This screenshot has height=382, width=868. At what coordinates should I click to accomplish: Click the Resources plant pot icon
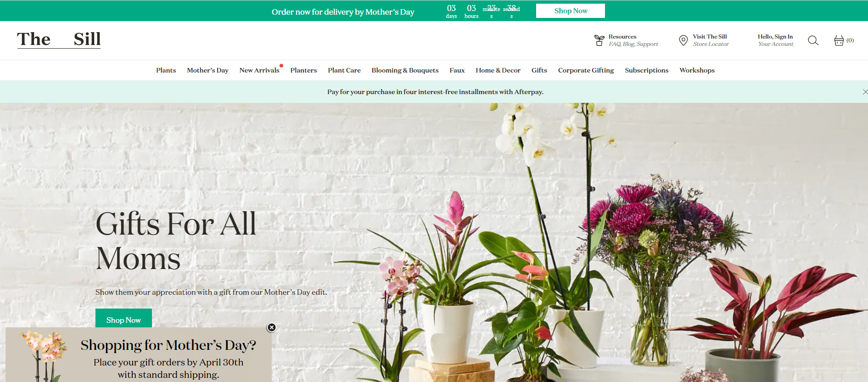pos(599,40)
